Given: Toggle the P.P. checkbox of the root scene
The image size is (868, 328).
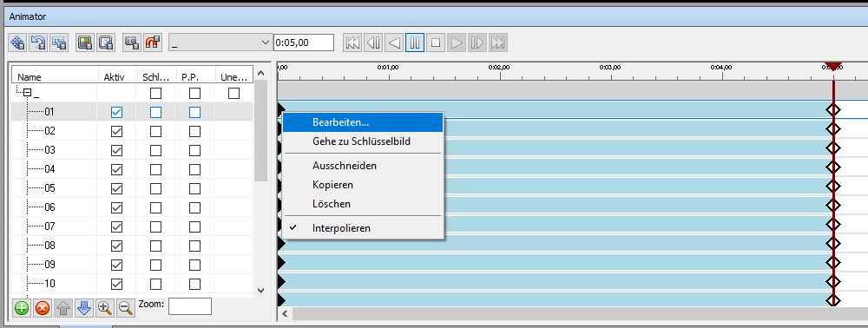Looking at the screenshot, I should point(194,94).
